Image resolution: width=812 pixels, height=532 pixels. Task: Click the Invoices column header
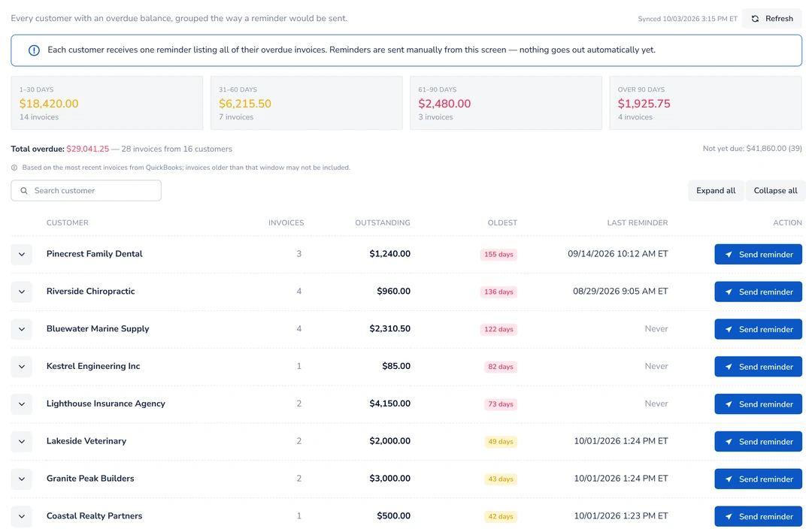(286, 223)
